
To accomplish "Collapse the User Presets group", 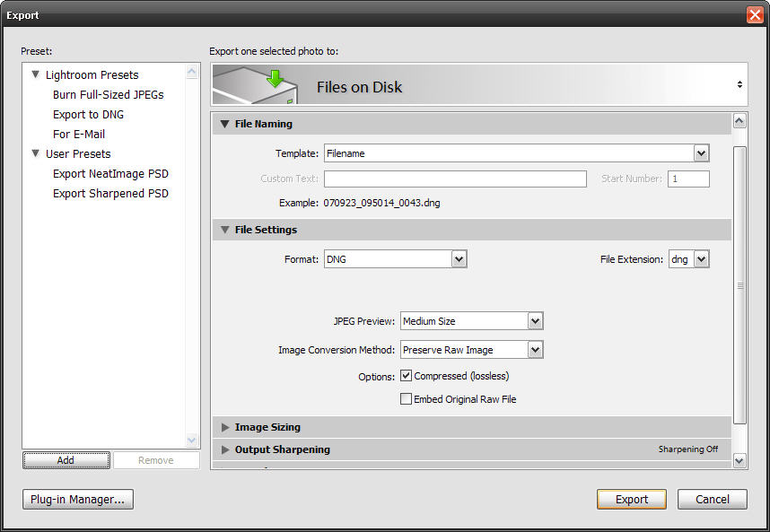I will [35, 153].
